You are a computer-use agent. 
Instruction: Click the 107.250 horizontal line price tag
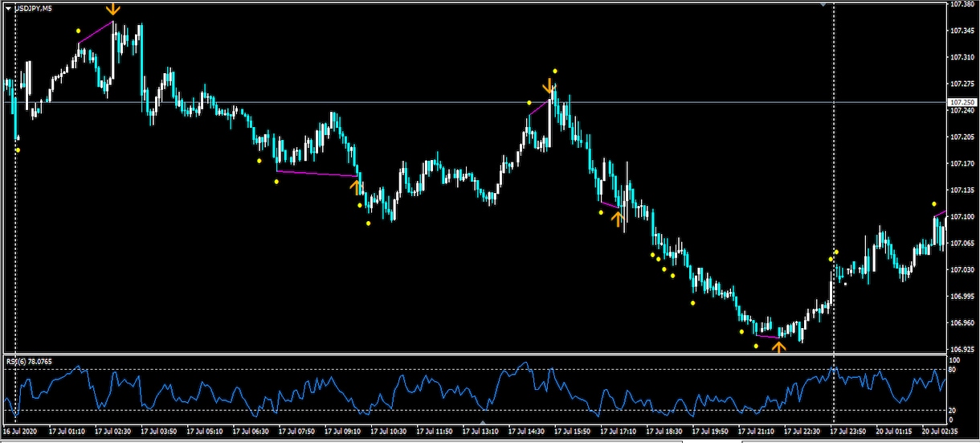(962, 103)
